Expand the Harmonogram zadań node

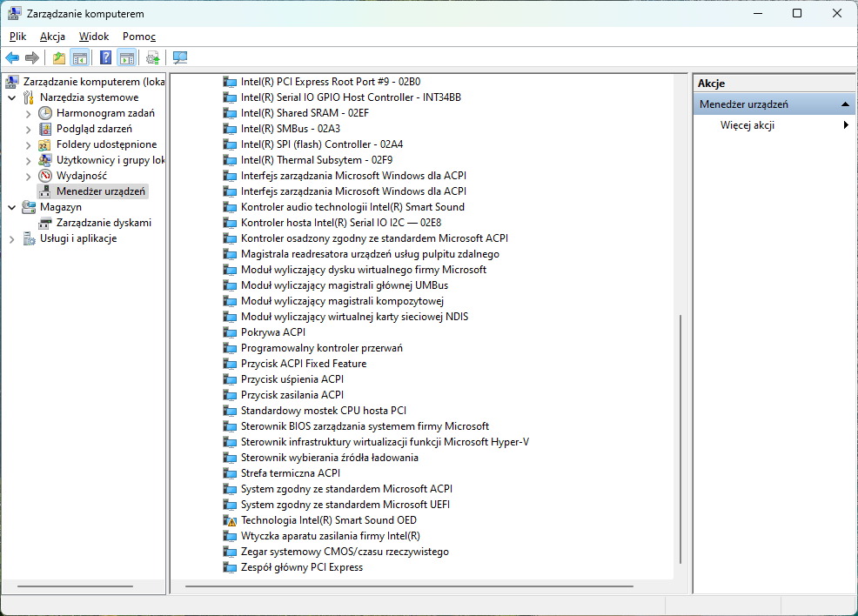pos(29,114)
